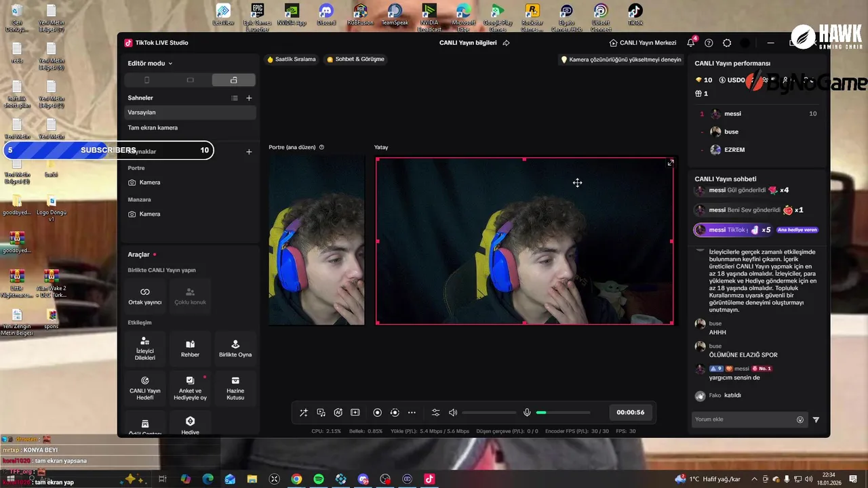Screen dimensions: 868x488
Task: Open the Rehber tool
Action: [190, 349]
